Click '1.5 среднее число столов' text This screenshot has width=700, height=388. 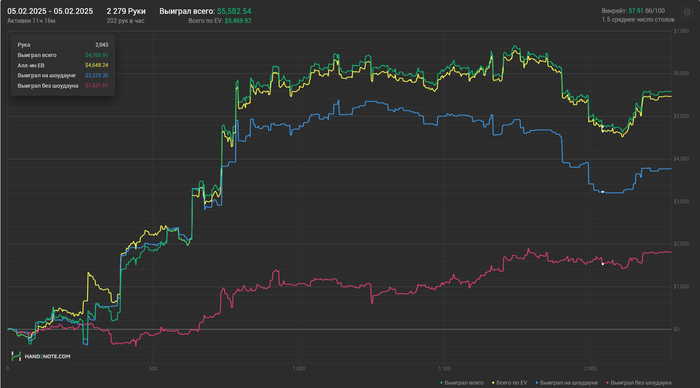tap(638, 20)
